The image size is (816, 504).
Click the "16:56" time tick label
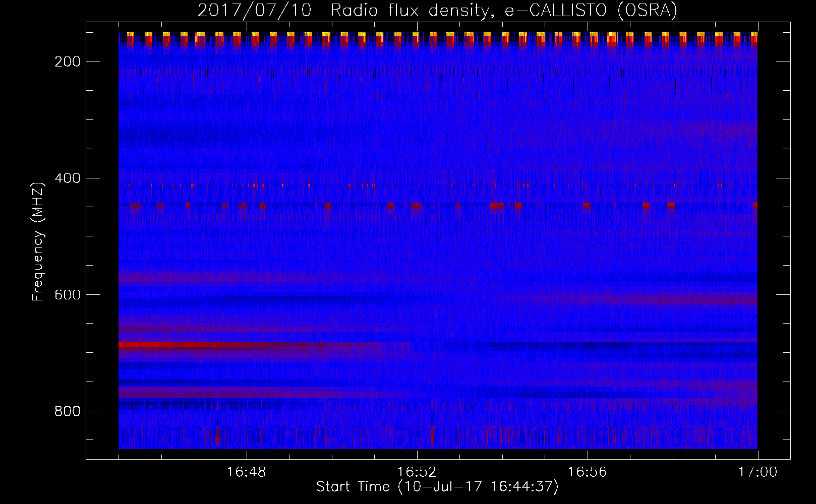coord(588,472)
